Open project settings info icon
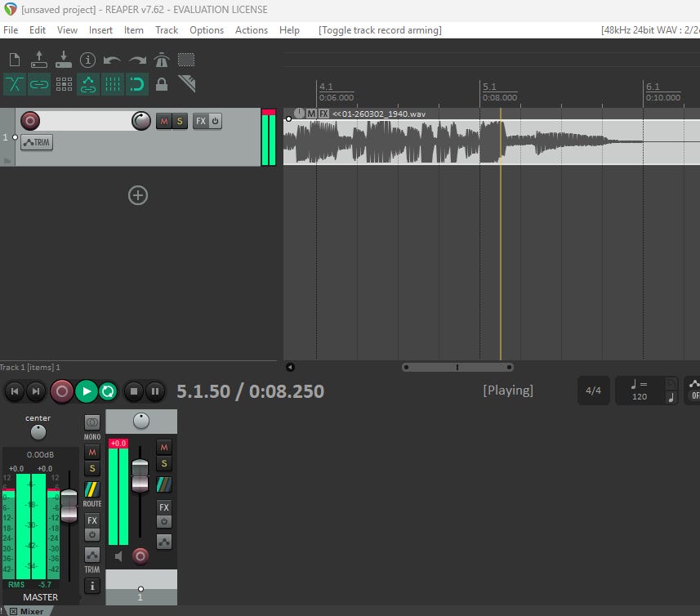Screen dimensions: 700x616 click(x=88, y=60)
